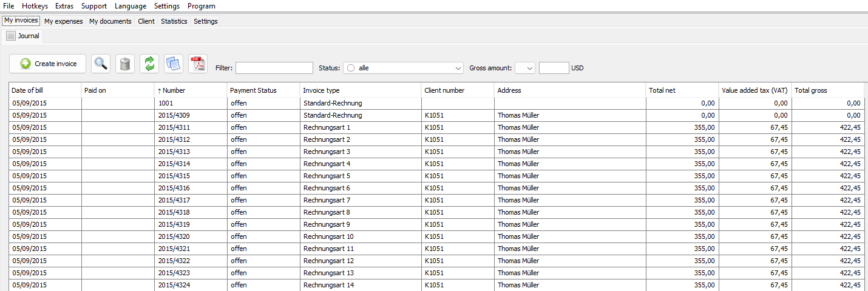
Task: Open the Status 'alle' dropdown
Action: coord(404,68)
